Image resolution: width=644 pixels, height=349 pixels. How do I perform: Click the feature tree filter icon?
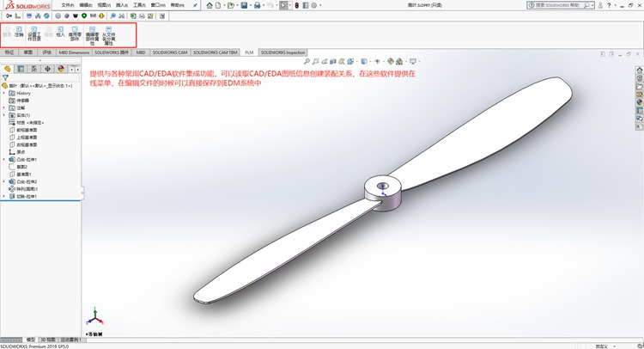[x=5, y=77]
